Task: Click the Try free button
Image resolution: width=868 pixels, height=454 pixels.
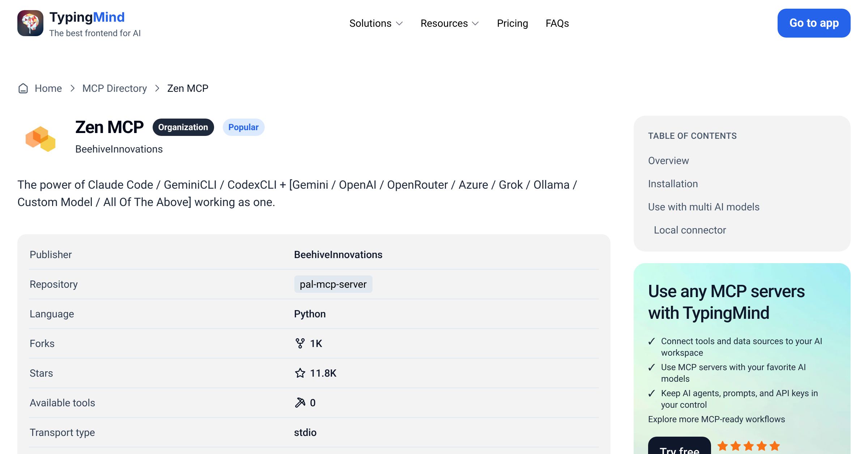Action: tap(679, 446)
